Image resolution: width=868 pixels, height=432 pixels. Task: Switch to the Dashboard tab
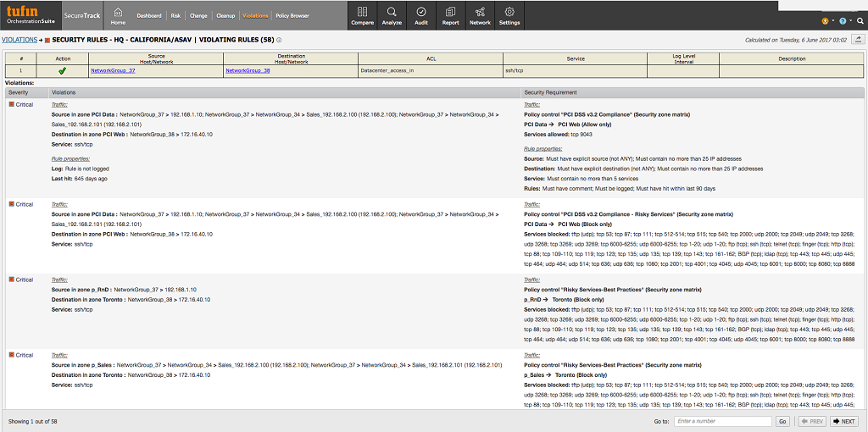click(x=149, y=16)
